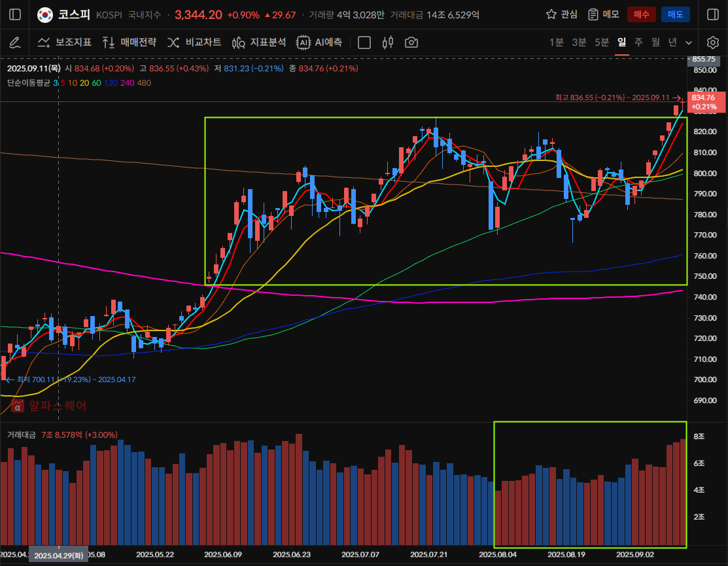
Task: Open AI예측 prediction tool
Action: pos(319,43)
